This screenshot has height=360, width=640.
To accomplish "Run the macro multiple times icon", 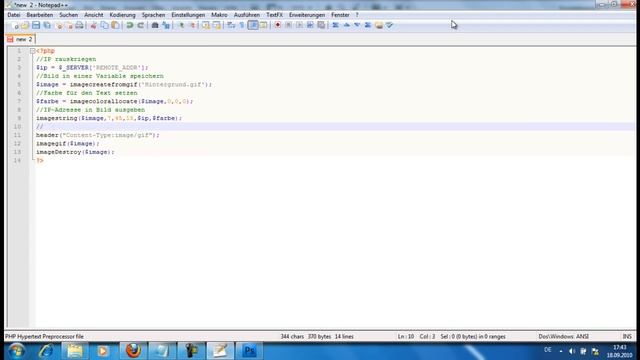I will pos(310,25).
